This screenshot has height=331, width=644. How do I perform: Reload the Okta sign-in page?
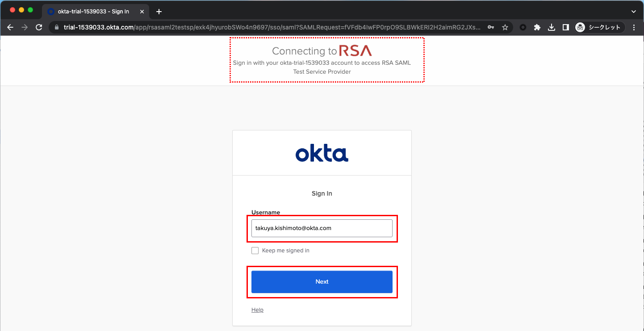click(x=39, y=27)
